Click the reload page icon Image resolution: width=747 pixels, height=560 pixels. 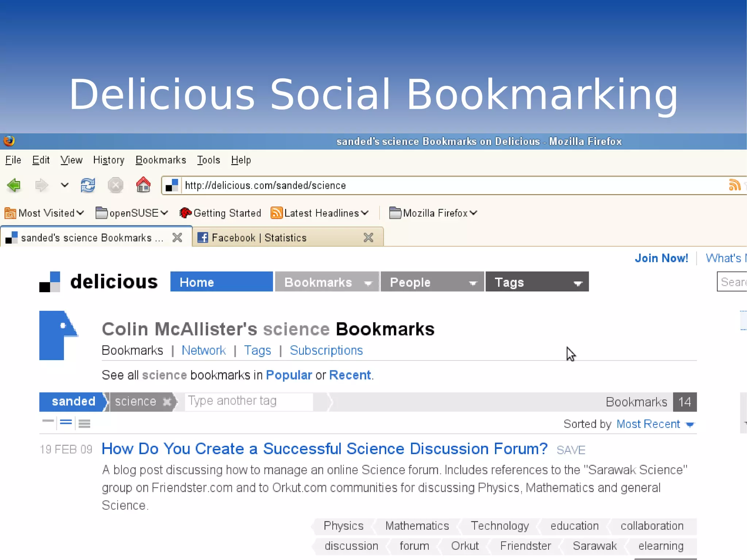pyautogui.click(x=88, y=185)
